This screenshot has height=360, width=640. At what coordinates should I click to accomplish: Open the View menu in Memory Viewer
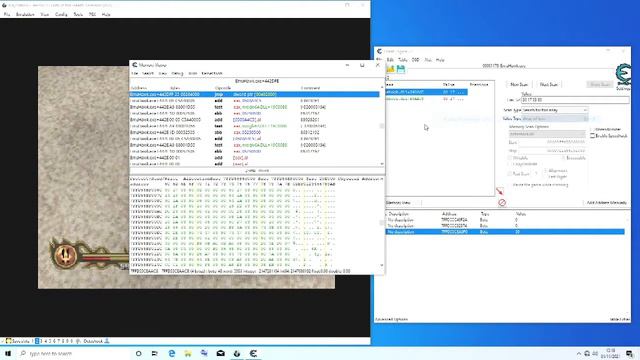[163, 73]
